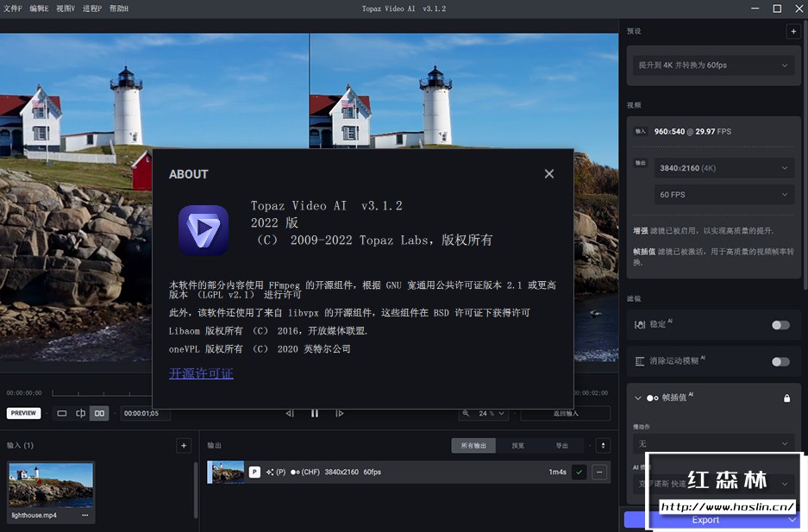
Task: Open the 帮助H help menu
Action: 119,9
